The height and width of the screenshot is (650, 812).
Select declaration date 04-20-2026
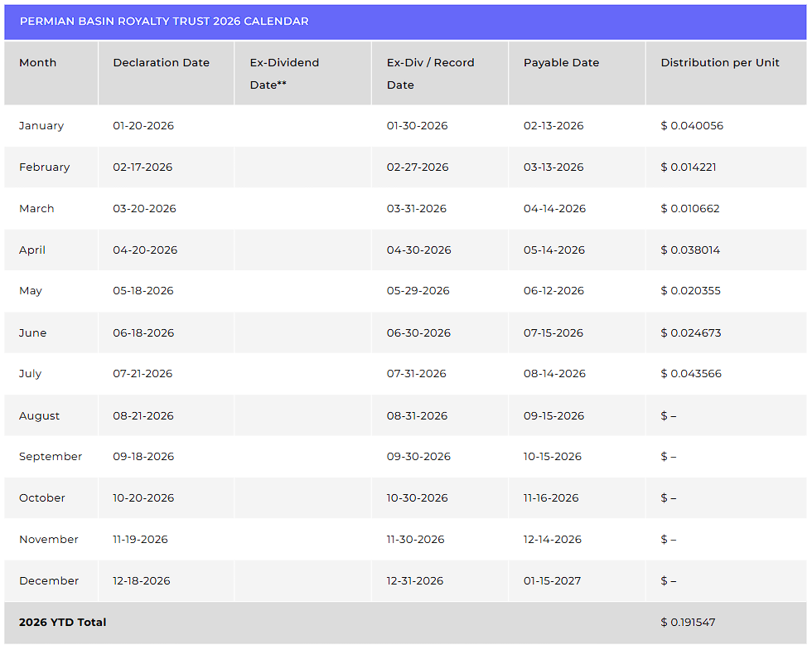pyautogui.click(x=145, y=250)
